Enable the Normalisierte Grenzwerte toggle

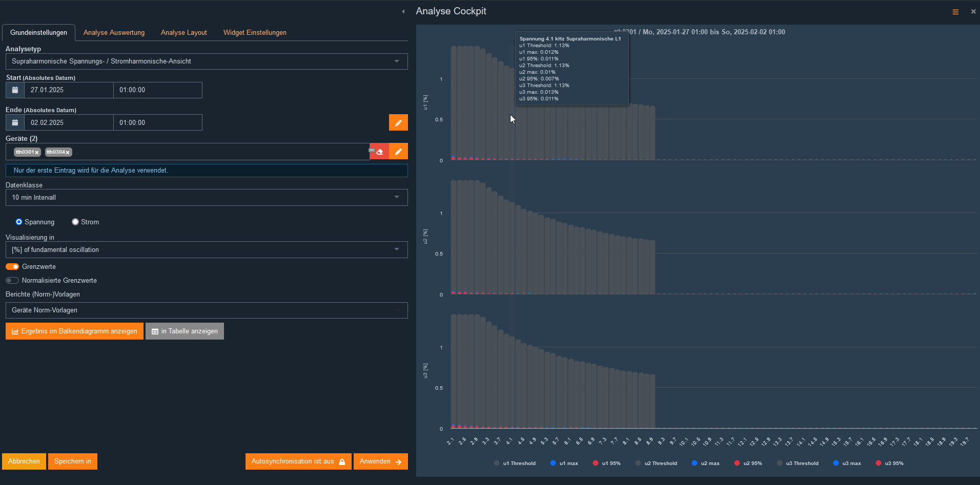(x=12, y=281)
